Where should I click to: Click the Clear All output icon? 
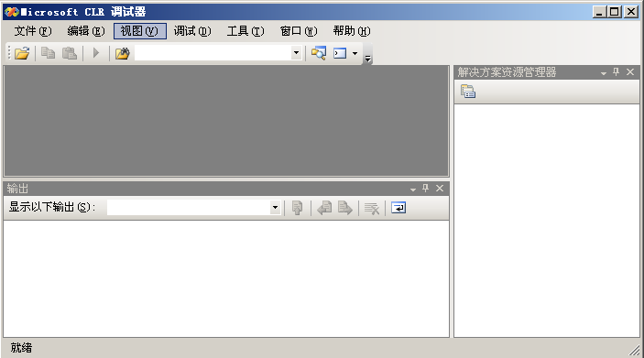point(372,208)
